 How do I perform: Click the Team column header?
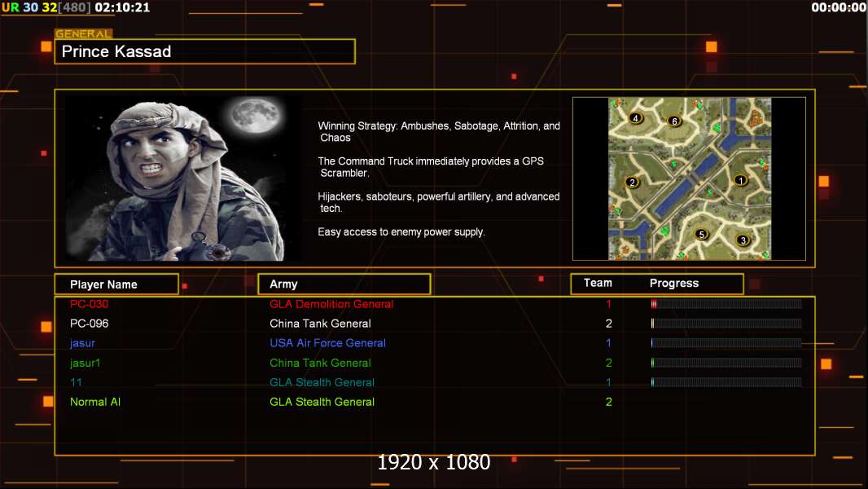[x=598, y=283]
